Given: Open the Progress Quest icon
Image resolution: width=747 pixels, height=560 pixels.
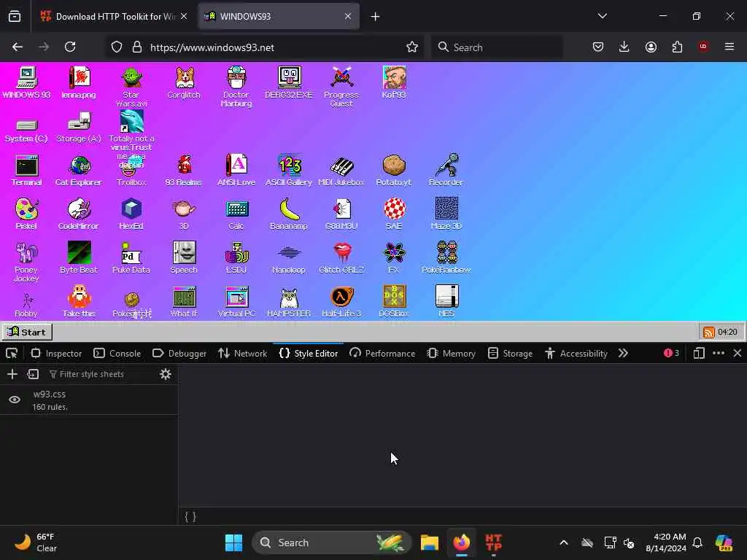Looking at the screenshot, I should click(x=341, y=86).
